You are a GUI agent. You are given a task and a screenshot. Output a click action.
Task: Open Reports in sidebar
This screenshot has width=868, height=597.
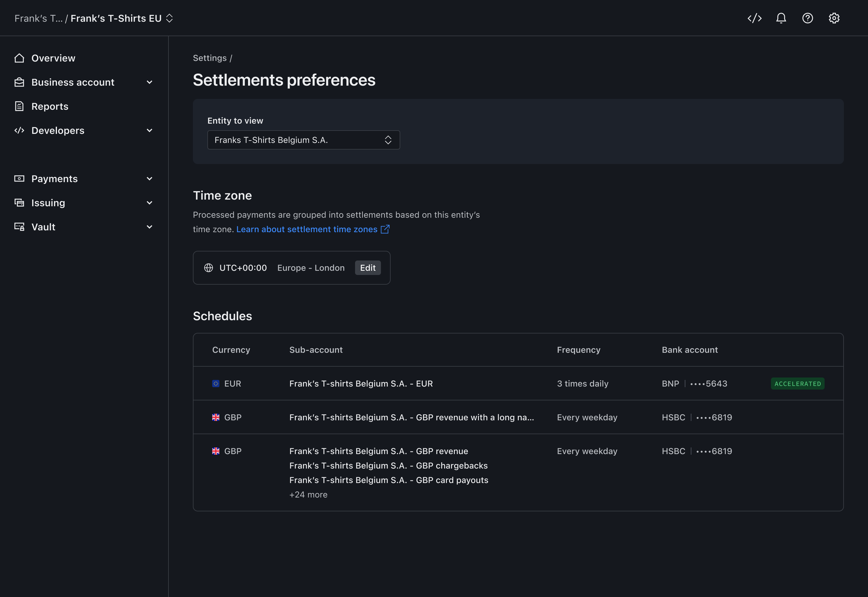click(50, 106)
